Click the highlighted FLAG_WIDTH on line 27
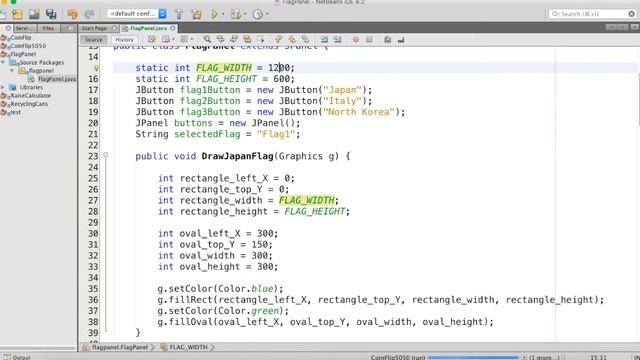 point(307,200)
